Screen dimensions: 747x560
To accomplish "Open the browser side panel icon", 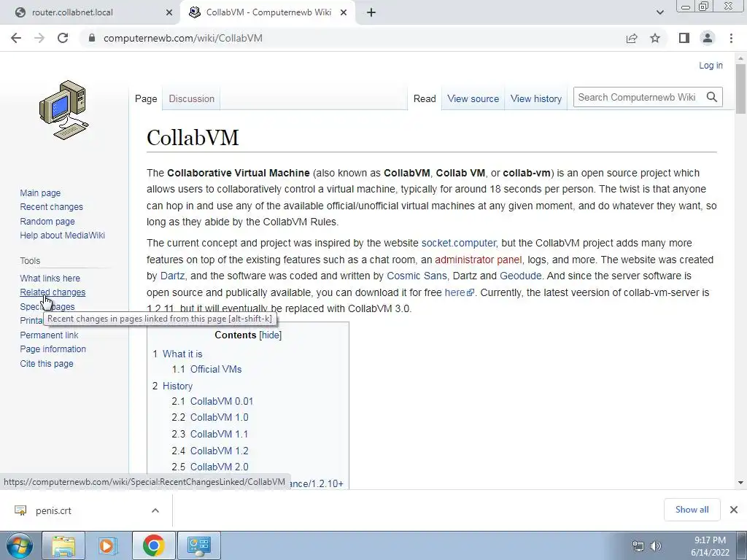I will (x=684, y=38).
